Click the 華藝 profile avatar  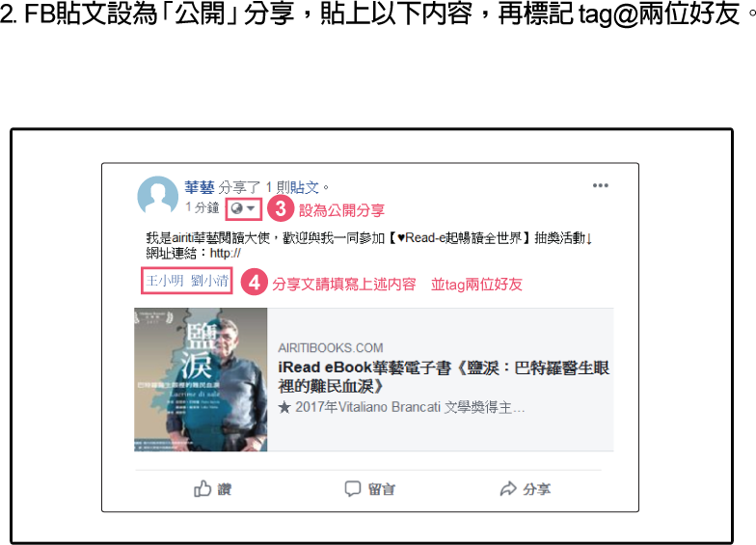tap(158, 197)
